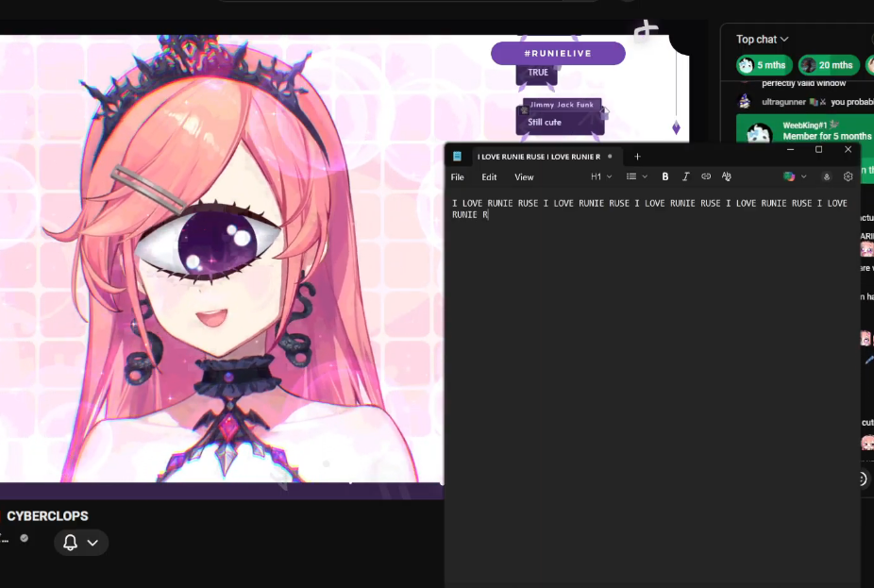Click the ultragunner username in chat

point(783,102)
